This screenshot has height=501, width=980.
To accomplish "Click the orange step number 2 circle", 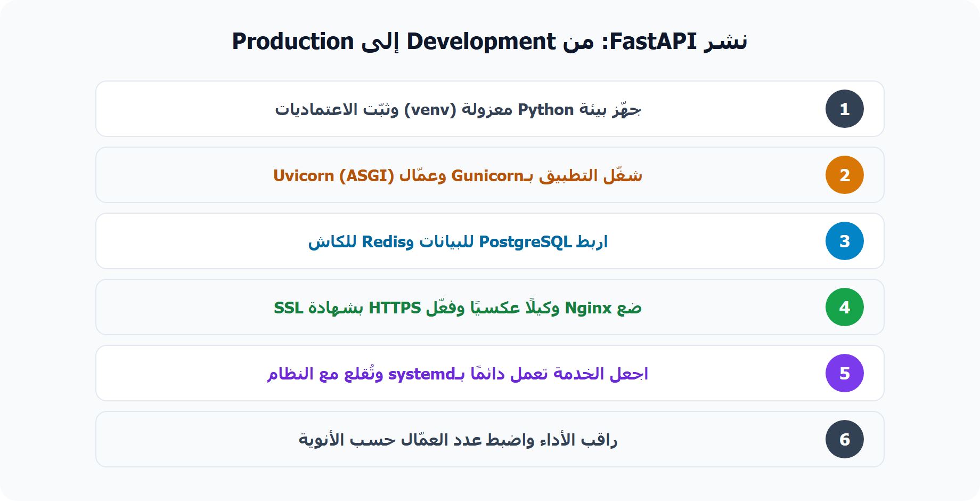I will point(844,175).
